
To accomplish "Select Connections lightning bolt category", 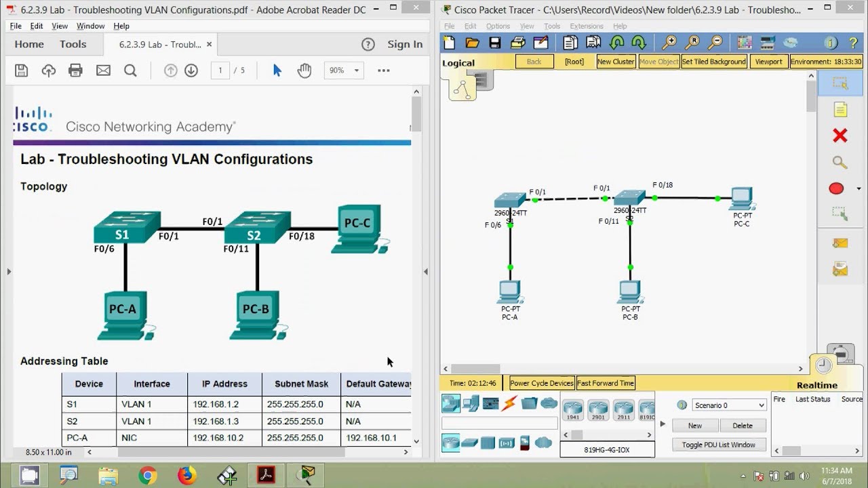I will coord(509,403).
